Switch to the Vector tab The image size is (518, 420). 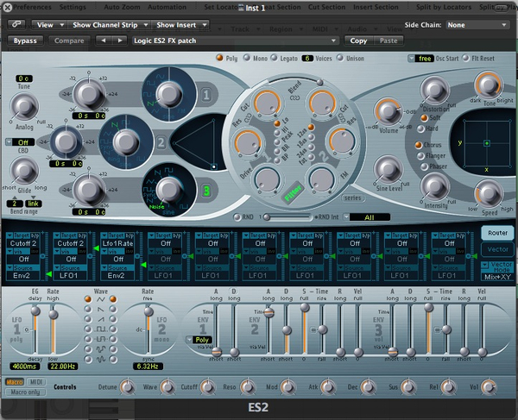coord(496,249)
